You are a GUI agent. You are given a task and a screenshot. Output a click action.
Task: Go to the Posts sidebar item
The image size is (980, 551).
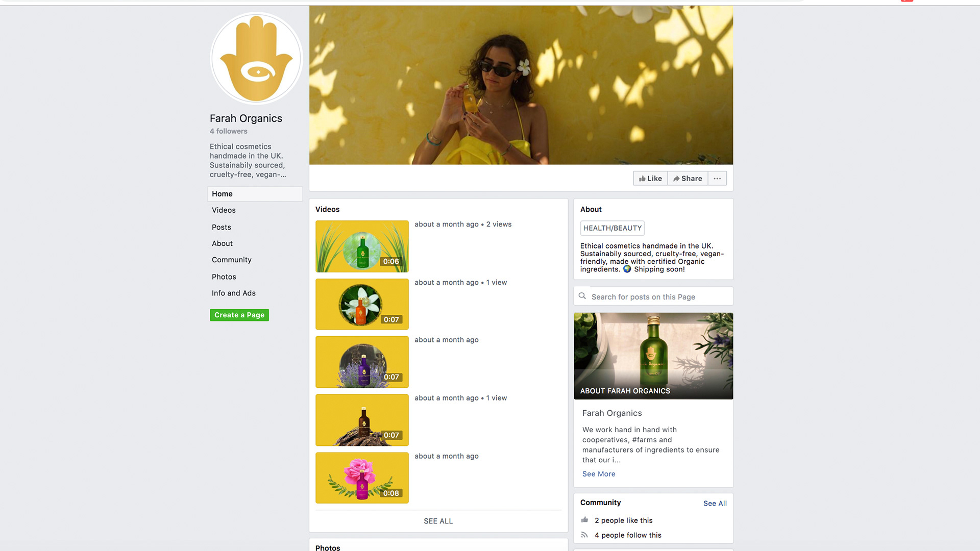(x=222, y=227)
